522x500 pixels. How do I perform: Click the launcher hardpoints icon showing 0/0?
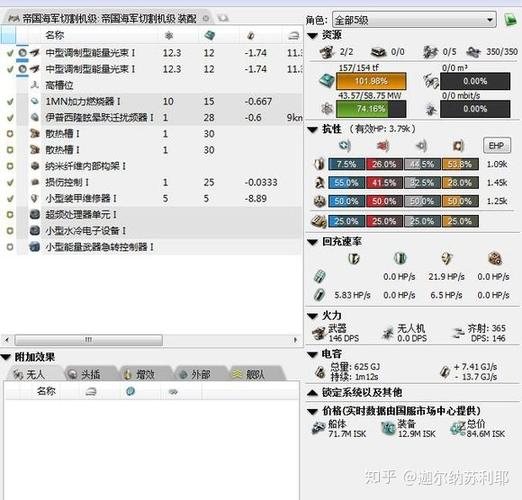[379, 52]
